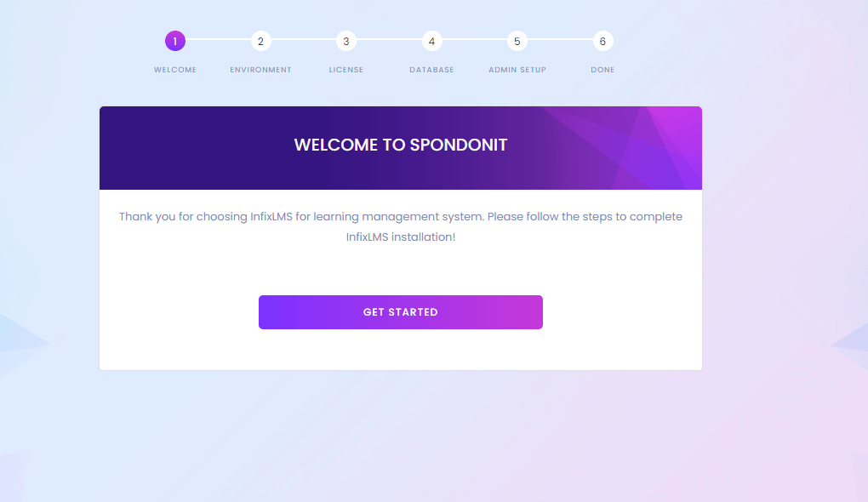Go to the DATABASE step label
The image size is (868, 502).
point(431,70)
